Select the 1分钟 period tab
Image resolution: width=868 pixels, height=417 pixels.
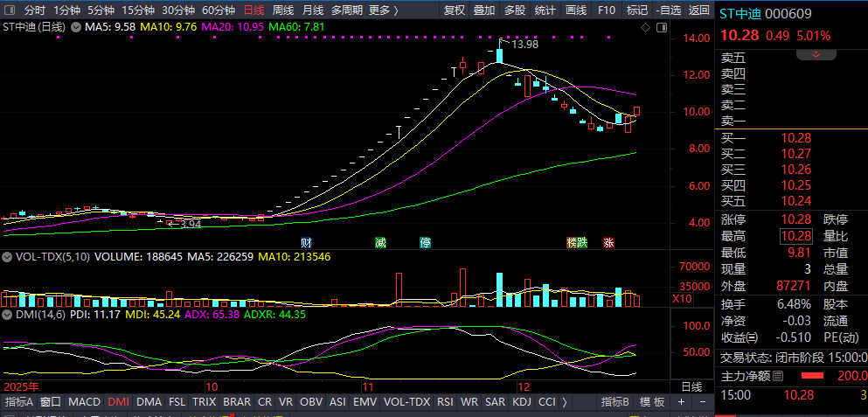tap(67, 10)
